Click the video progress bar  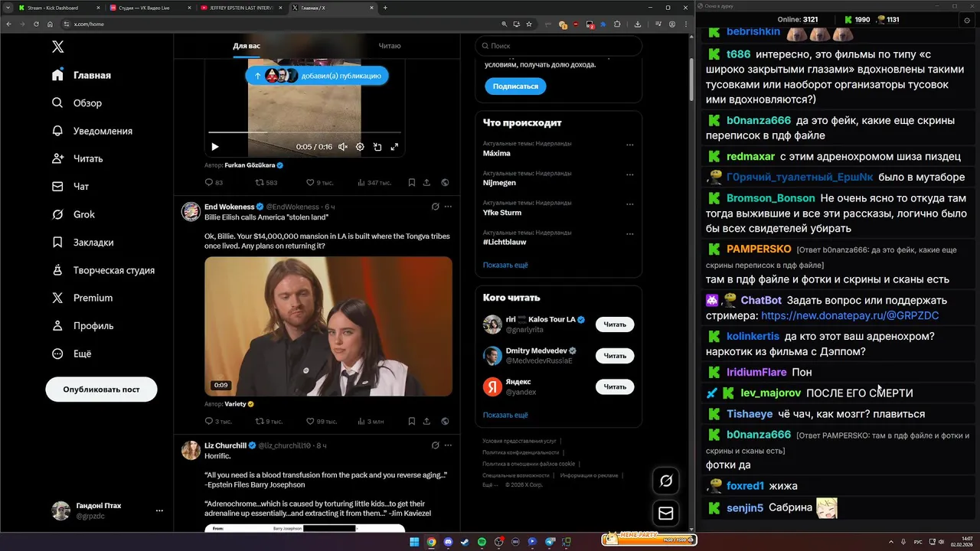point(305,132)
